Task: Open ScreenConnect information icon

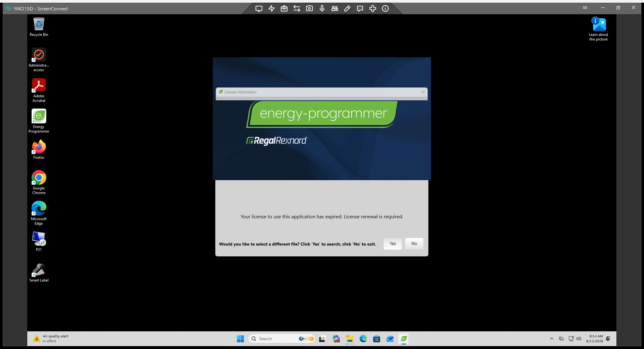Action: click(385, 9)
